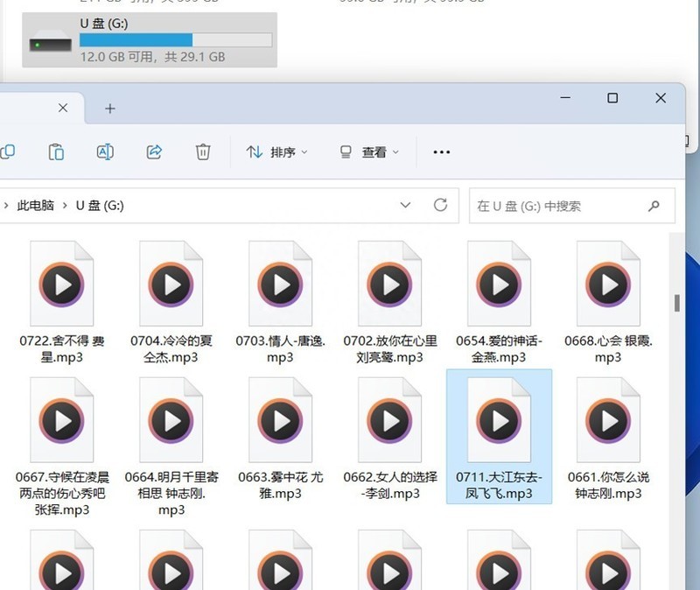Expand the address bar dropdown chevron
The image size is (700, 590).
tap(404, 205)
